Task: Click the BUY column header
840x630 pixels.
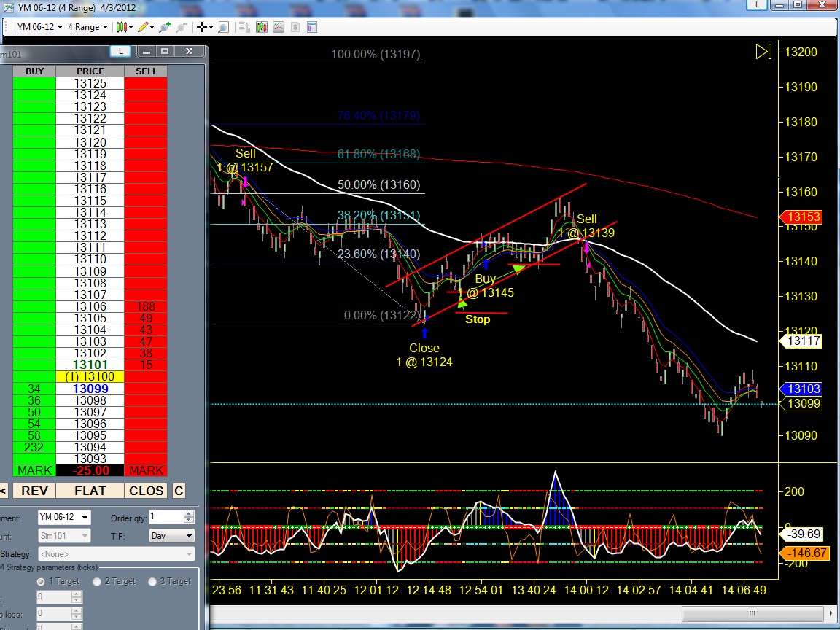Action: click(x=34, y=71)
